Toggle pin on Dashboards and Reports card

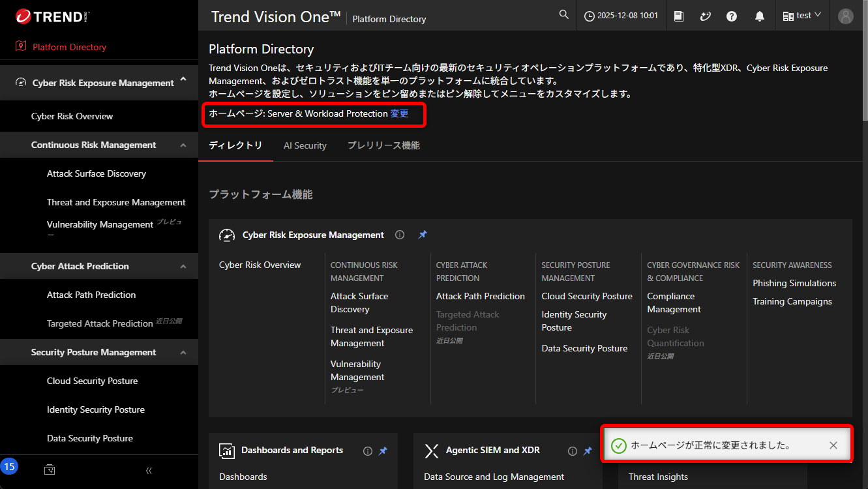tap(383, 451)
